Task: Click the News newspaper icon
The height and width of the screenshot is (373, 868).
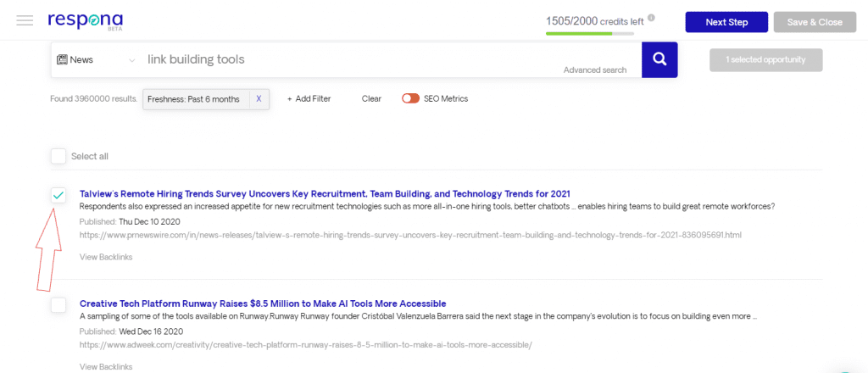Action: (61, 60)
